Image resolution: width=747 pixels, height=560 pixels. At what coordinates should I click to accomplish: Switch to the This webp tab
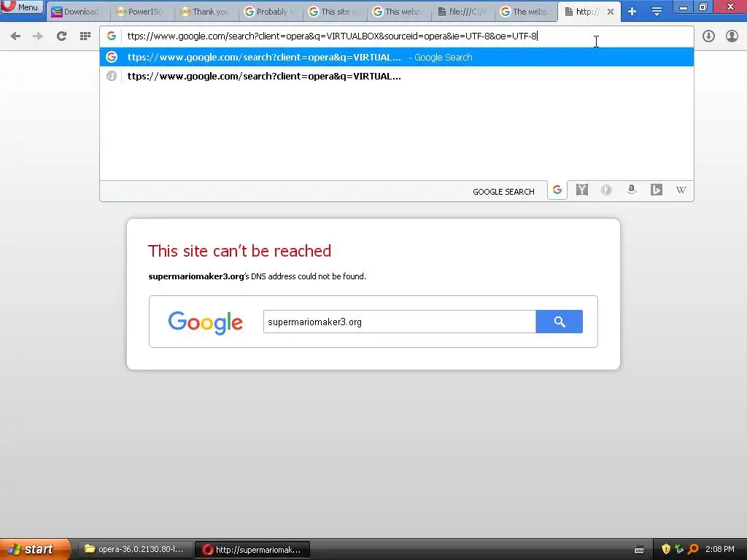399,12
